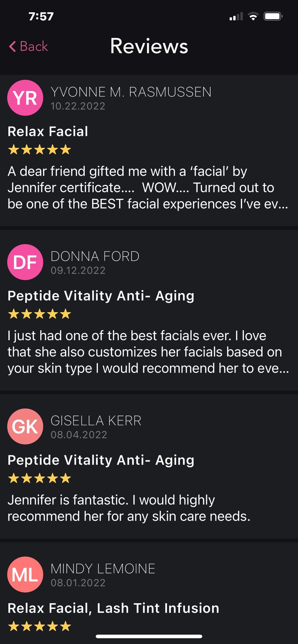
Task: Go back using the Back label
Action: tap(34, 46)
